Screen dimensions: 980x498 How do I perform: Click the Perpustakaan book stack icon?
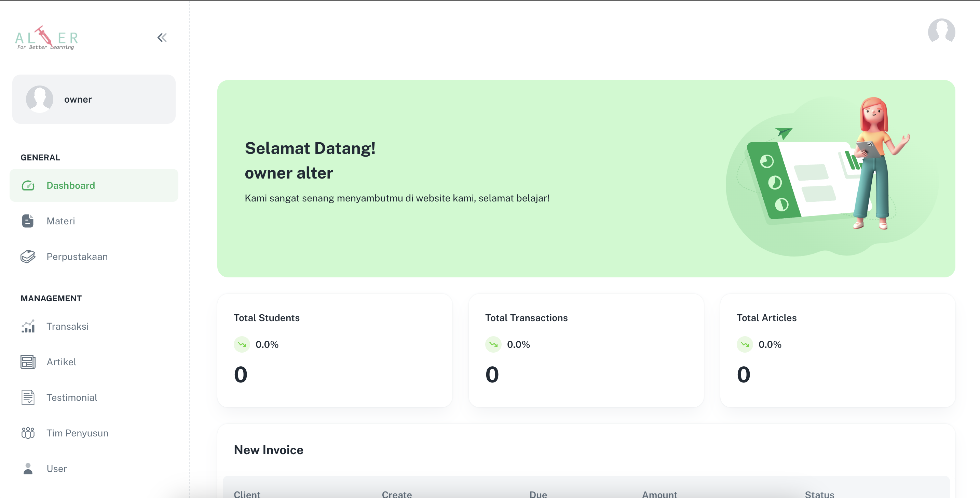[28, 257]
